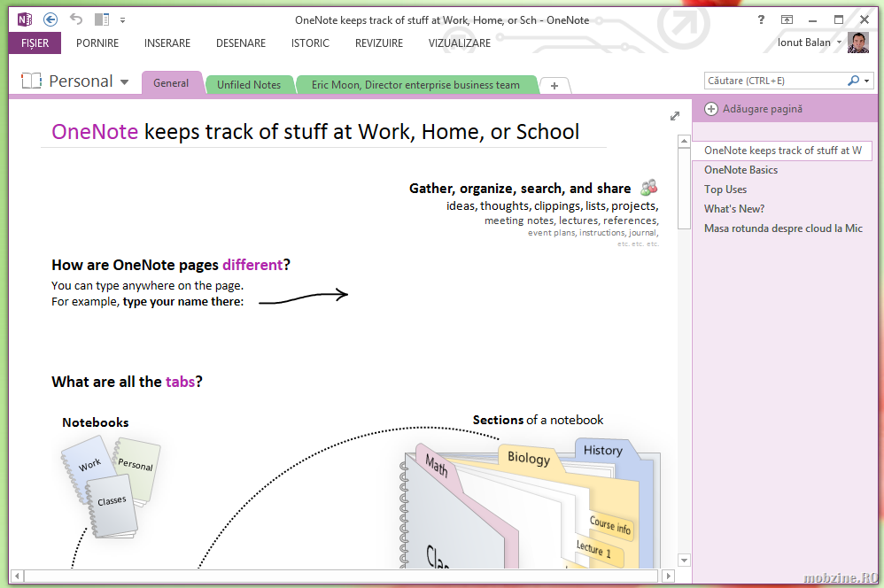The image size is (884, 588).
Task: Open the What's New? page
Action: [x=734, y=209]
